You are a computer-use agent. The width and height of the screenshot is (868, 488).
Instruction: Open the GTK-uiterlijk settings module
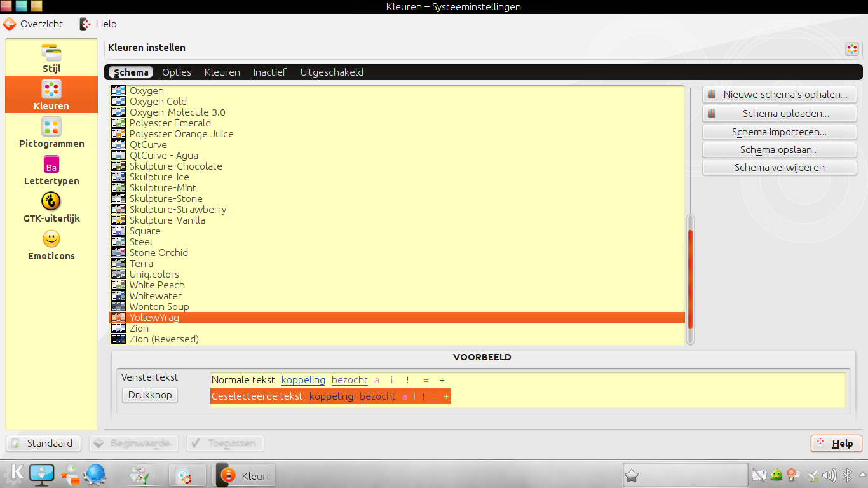click(51, 207)
